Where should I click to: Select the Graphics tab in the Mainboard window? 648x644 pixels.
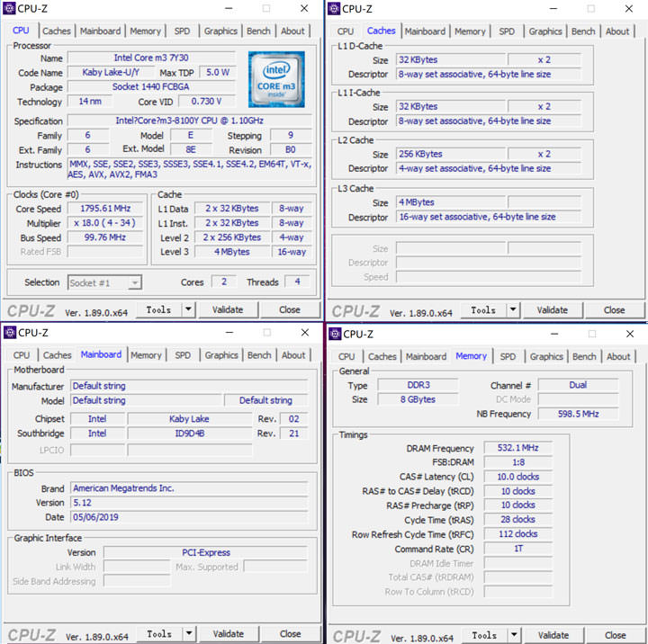click(220, 355)
